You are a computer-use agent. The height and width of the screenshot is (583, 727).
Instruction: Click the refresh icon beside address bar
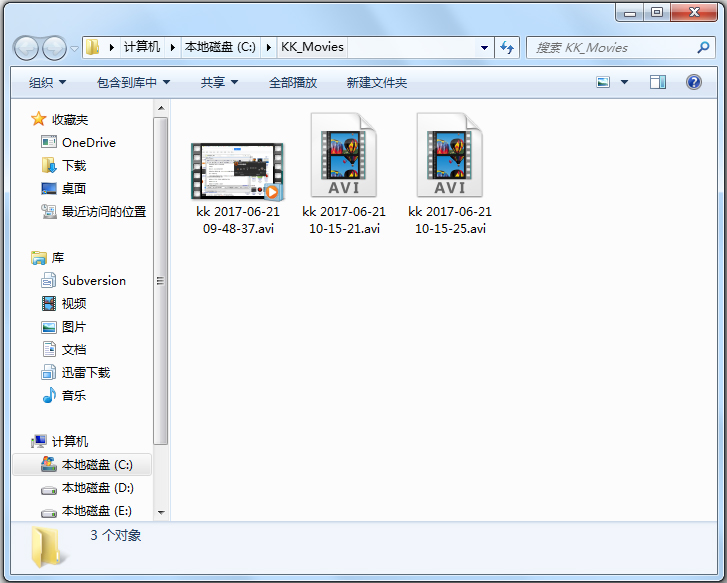pyautogui.click(x=507, y=47)
